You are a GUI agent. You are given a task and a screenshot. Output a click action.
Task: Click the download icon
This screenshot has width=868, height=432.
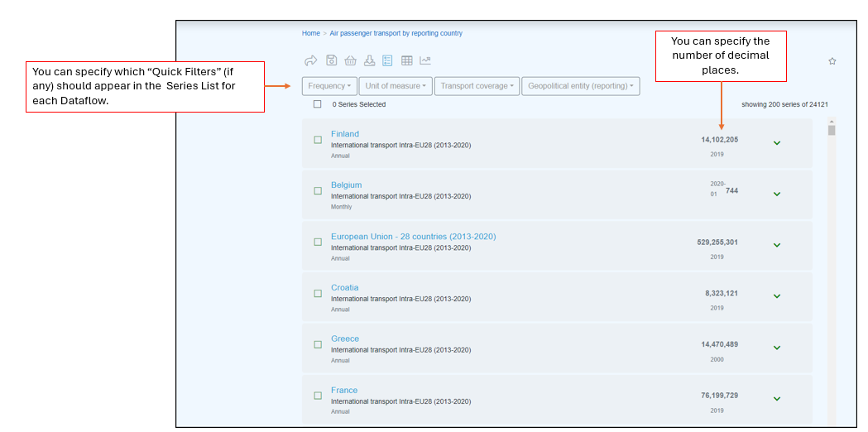click(369, 60)
